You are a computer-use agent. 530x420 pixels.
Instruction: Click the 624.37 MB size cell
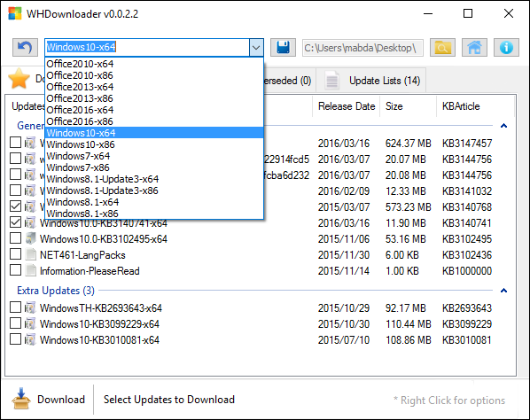coord(409,144)
